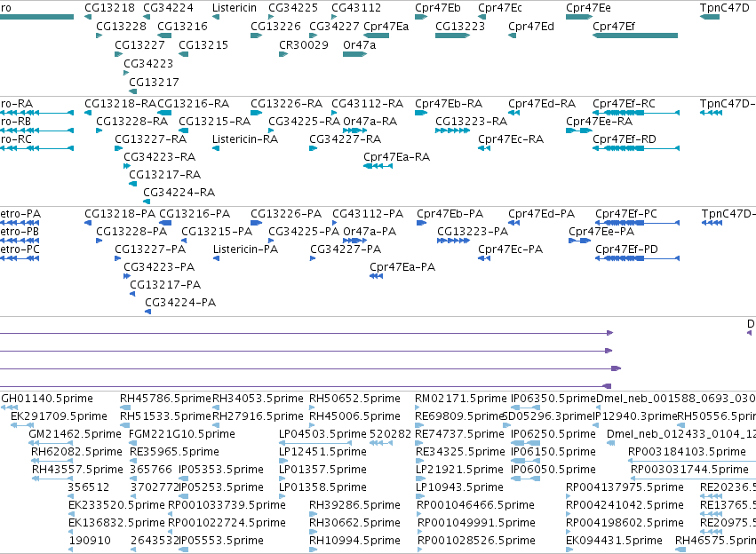Screen dimensions: 756x554
Task: Open protein CG13223-PA
Action: tap(473, 231)
